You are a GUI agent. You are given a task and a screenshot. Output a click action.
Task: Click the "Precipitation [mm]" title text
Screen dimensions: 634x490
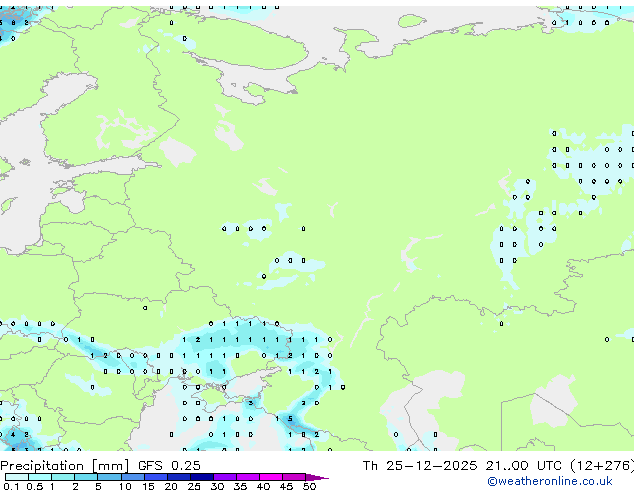(65, 466)
